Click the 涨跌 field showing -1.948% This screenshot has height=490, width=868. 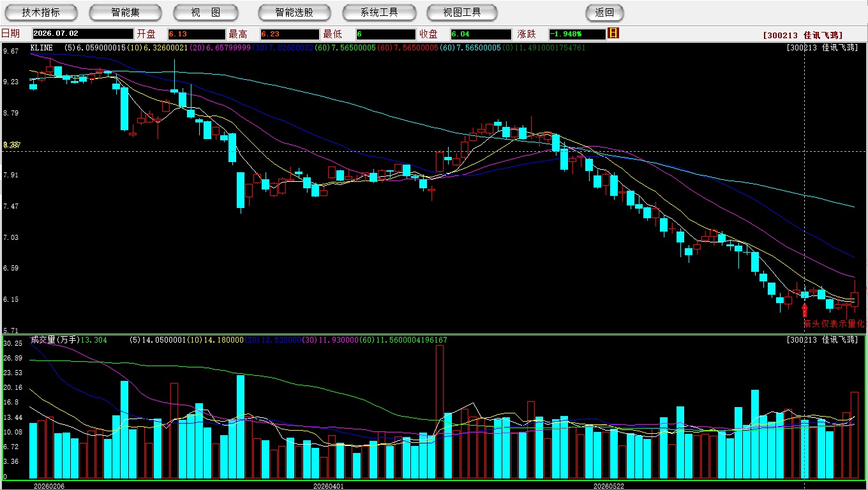click(577, 34)
